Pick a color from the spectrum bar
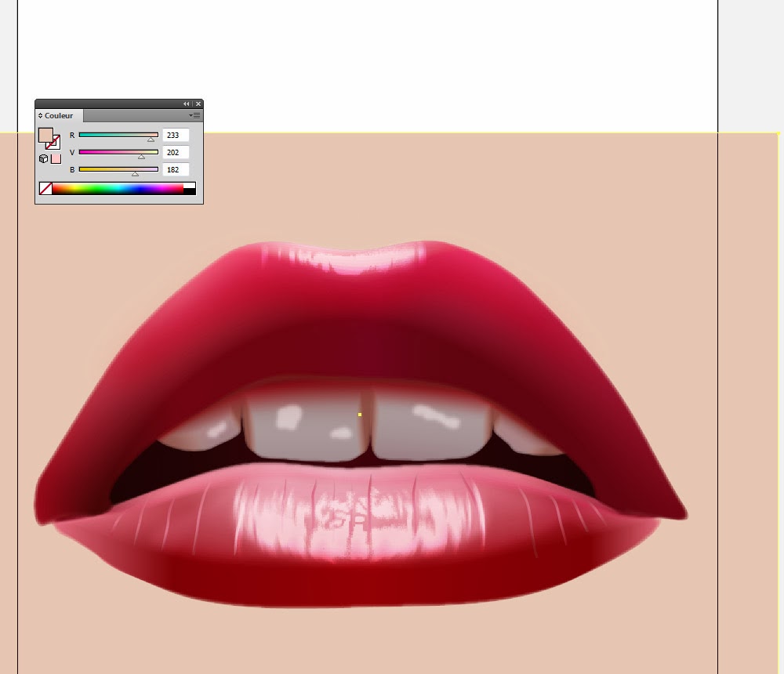 [x=118, y=189]
